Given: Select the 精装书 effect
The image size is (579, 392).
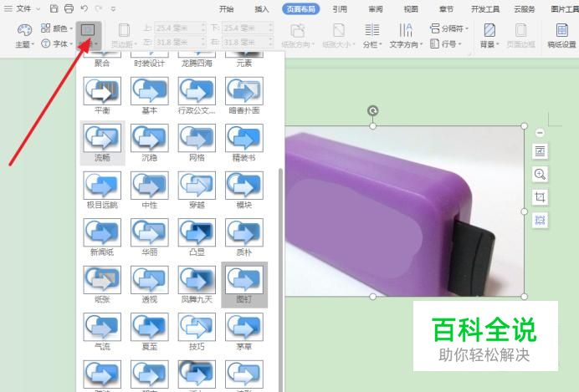Looking at the screenshot, I should pos(244,142).
